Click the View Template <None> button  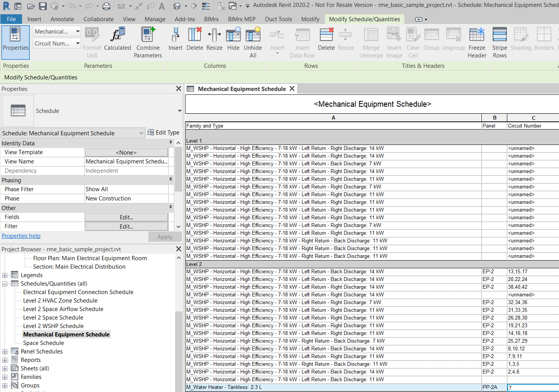127,153
